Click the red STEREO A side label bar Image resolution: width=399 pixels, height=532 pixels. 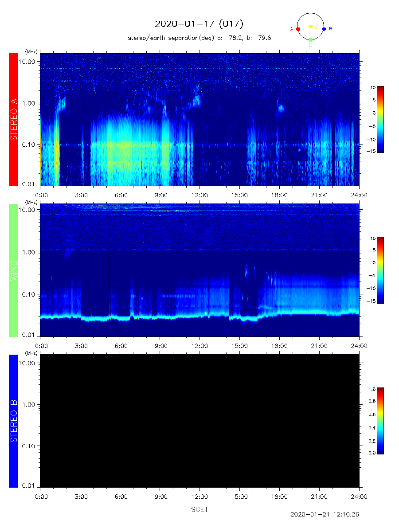point(13,120)
